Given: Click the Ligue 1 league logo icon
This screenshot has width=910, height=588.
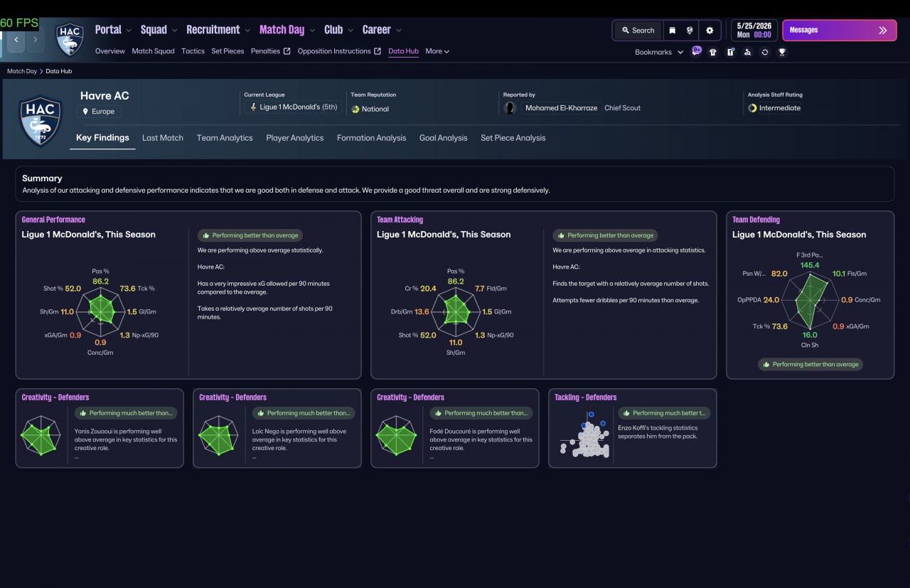Looking at the screenshot, I should [252, 107].
